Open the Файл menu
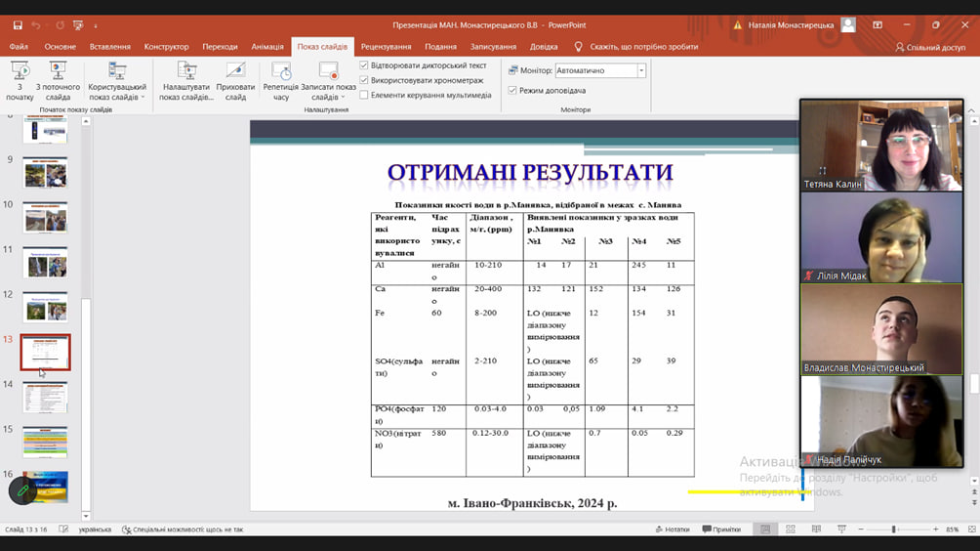The width and height of the screenshot is (980, 551). [x=19, y=46]
